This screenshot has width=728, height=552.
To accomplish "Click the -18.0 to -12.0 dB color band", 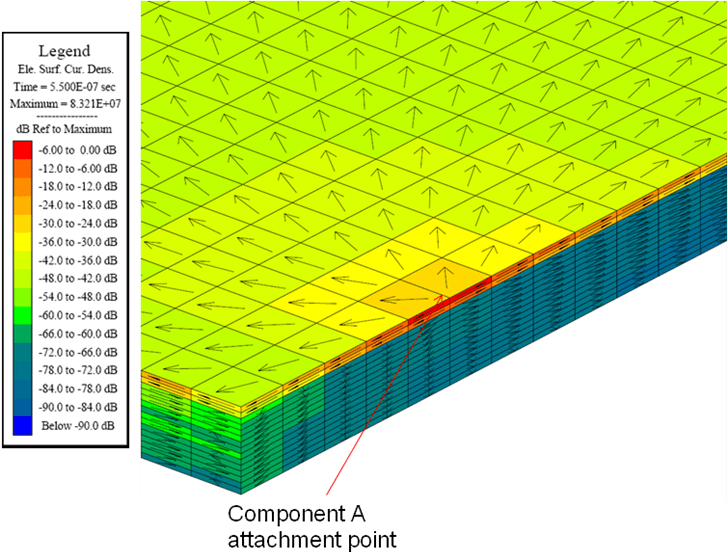I will 22,186.
